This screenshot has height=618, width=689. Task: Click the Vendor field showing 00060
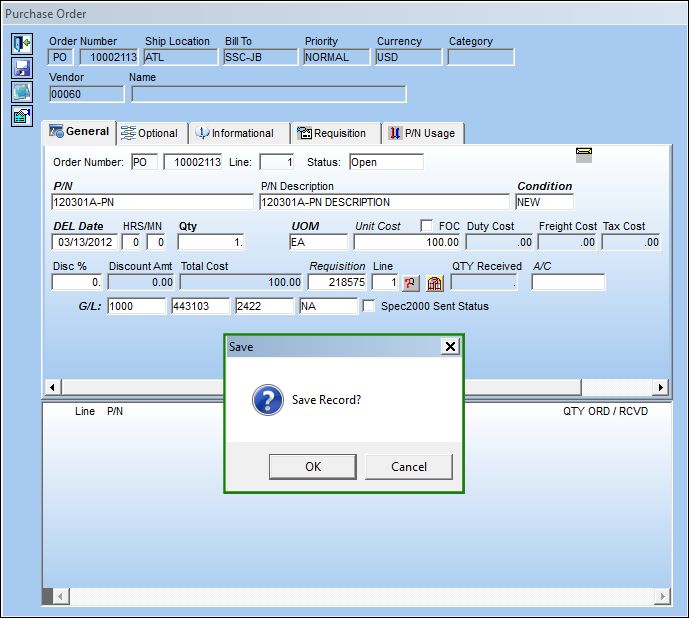click(87, 94)
